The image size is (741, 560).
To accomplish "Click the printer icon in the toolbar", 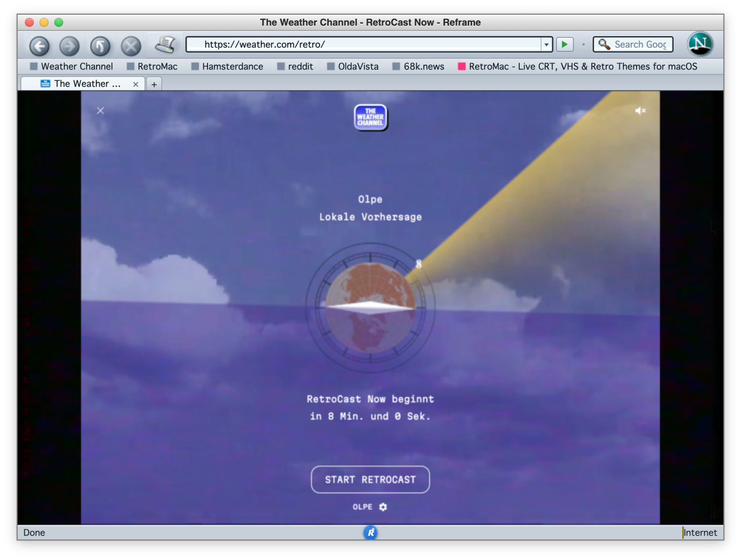I will (165, 45).
